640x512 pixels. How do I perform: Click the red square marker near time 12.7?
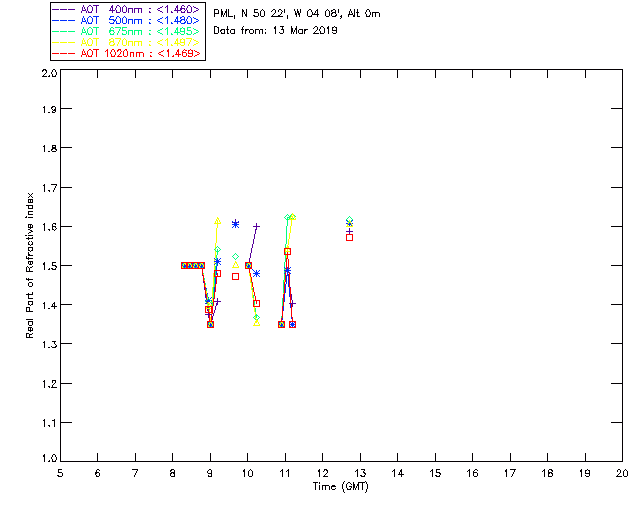pos(349,237)
